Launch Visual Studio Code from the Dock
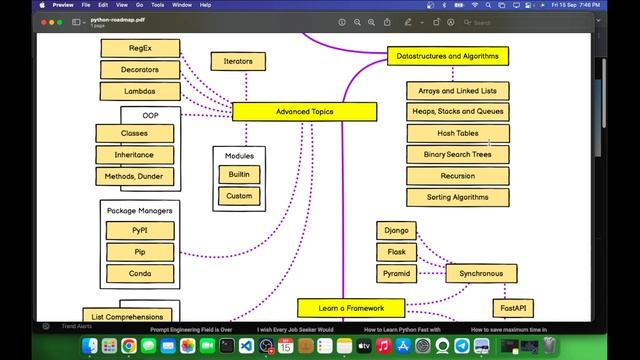Viewport: 640px width, 360px height. click(x=246, y=346)
